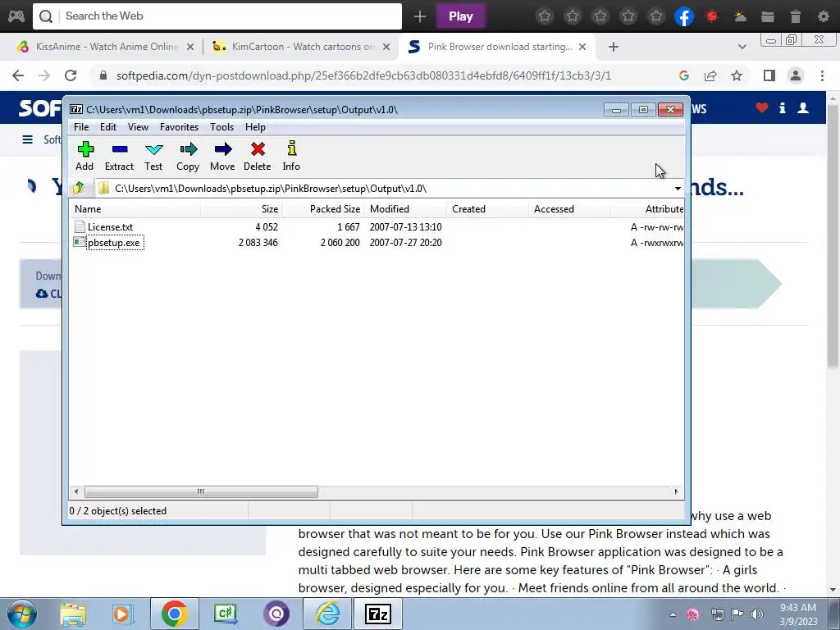Click the share page icon
The width and height of the screenshot is (840, 630).
tap(710, 75)
